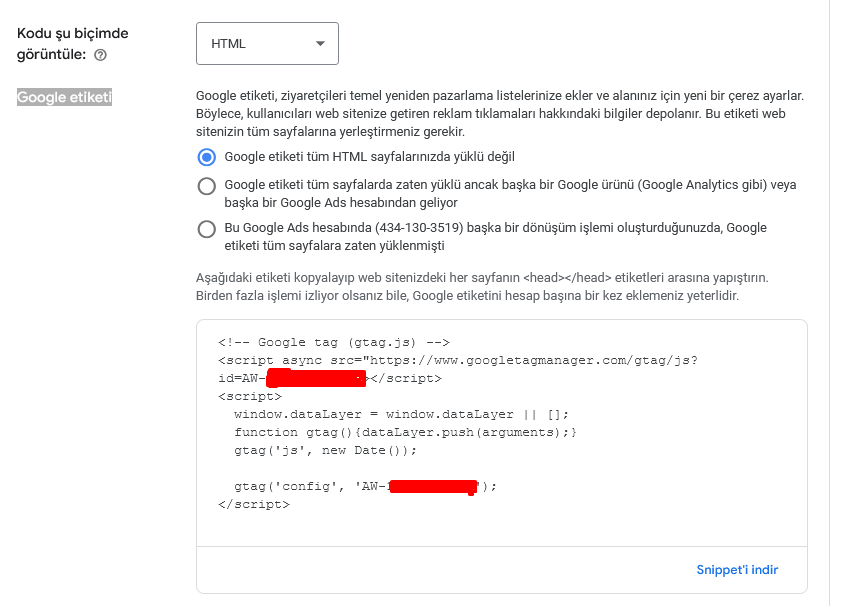Viewport: 856px width, 606px height.
Task: Open the HTML format dropdown
Action: coord(267,44)
